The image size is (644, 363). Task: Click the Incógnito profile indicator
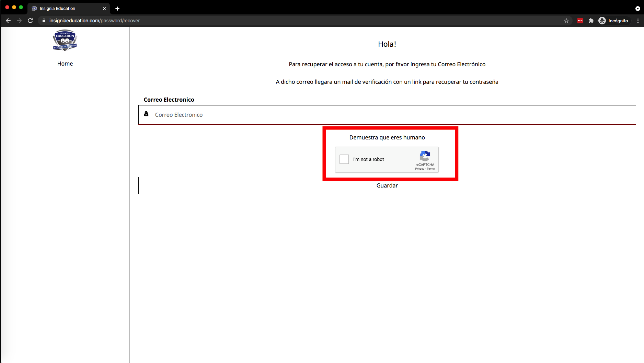click(x=614, y=21)
